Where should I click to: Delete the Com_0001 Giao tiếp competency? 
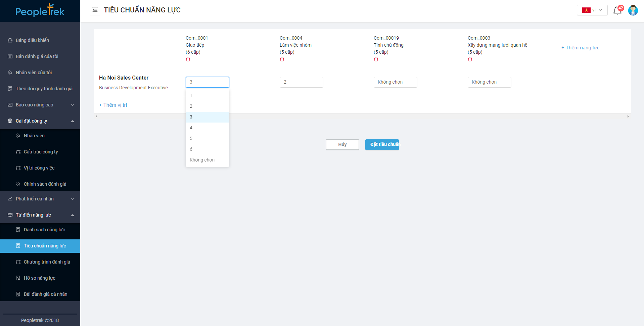(x=188, y=59)
